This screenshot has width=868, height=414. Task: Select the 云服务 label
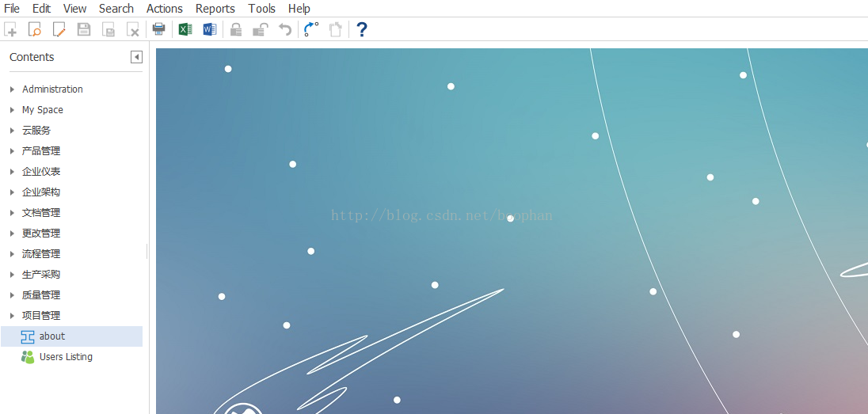click(36, 131)
